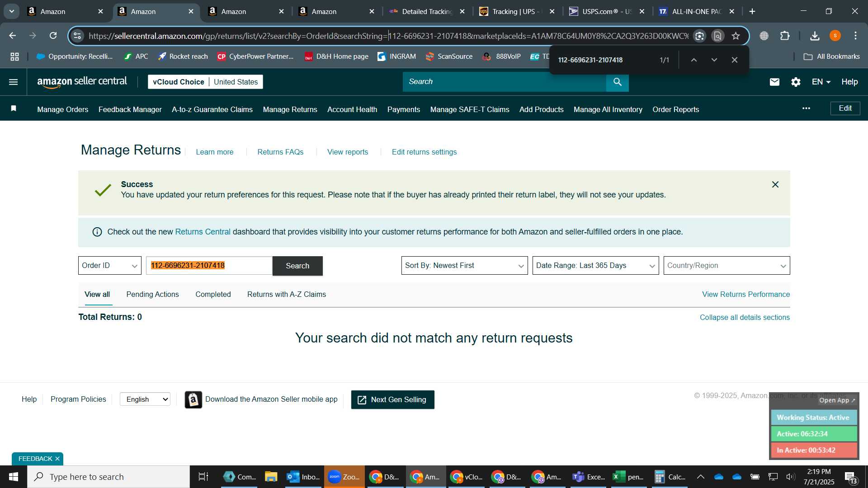Dismiss the Success banner with X
This screenshot has width=868, height=488.
(x=775, y=184)
